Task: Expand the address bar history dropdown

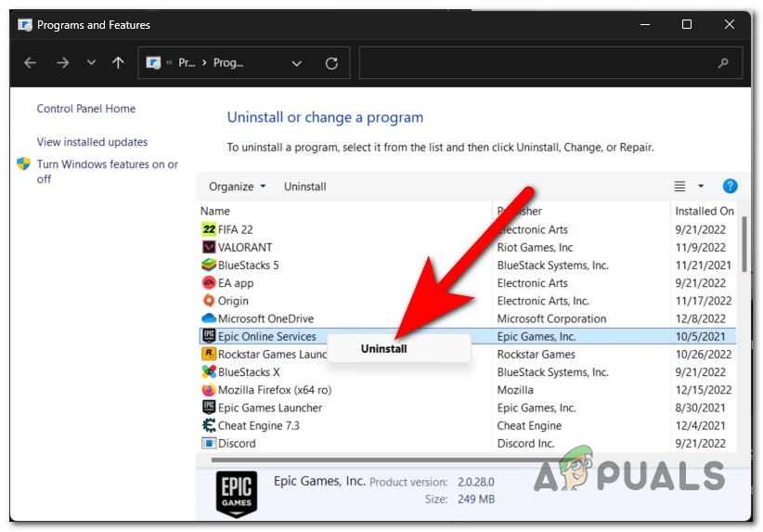Action: [296, 63]
